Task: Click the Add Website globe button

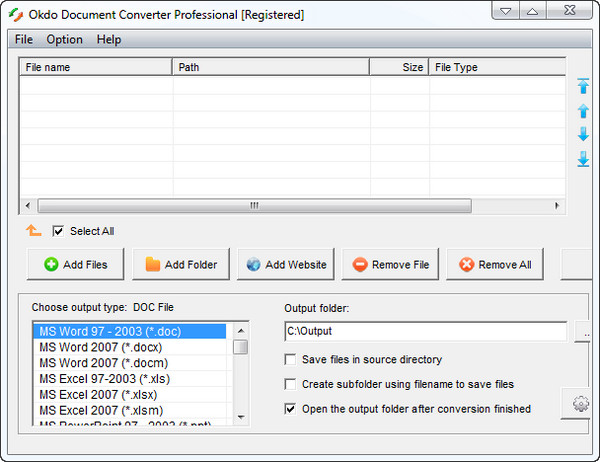Action: [x=286, y=265]
